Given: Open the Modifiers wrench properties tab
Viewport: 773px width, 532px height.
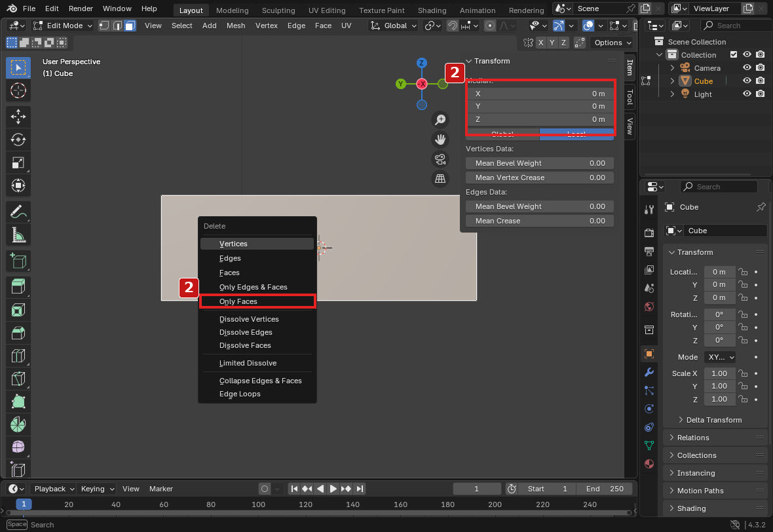Looking at the screenshot, I should click(649, 372).
